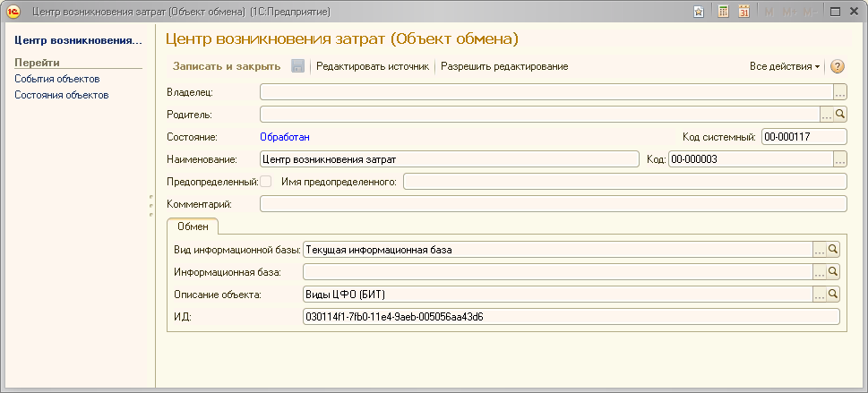Click the help question mark icon
The image size is (868, 393).
tap(838, 67)
